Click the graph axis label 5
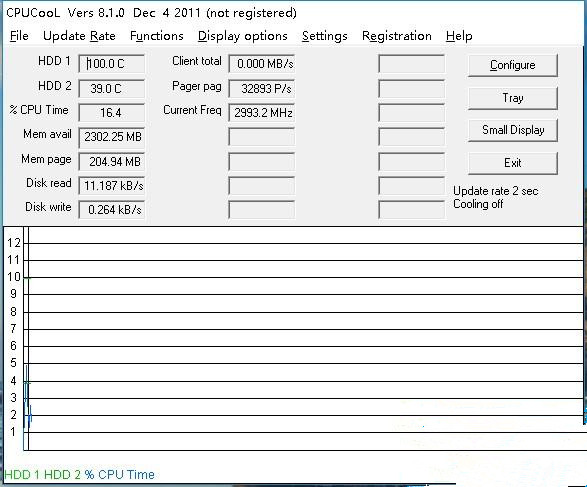Viewport: 587px width, 487px height. 13,363
